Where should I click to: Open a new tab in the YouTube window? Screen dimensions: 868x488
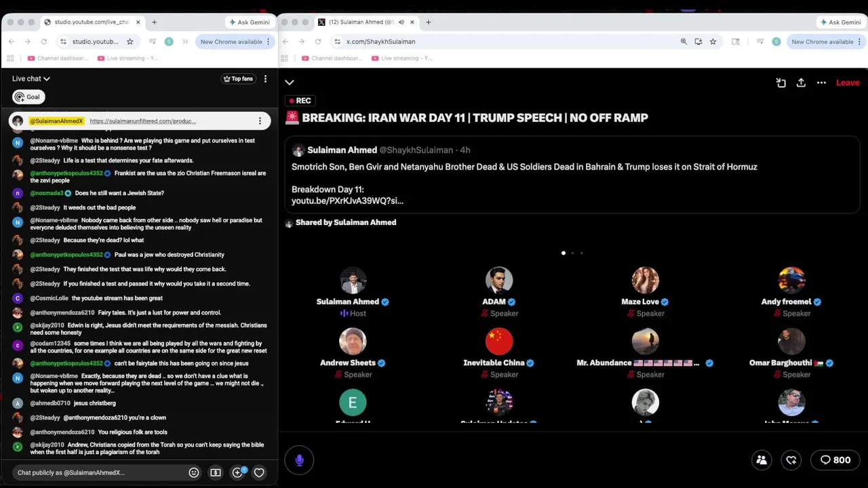tap(154, 22)
